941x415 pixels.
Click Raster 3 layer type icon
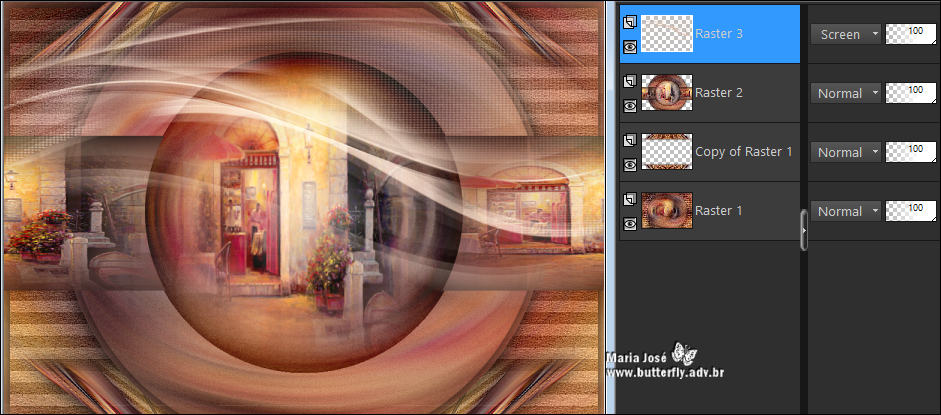pyautogui.click(x=630, y=23)
